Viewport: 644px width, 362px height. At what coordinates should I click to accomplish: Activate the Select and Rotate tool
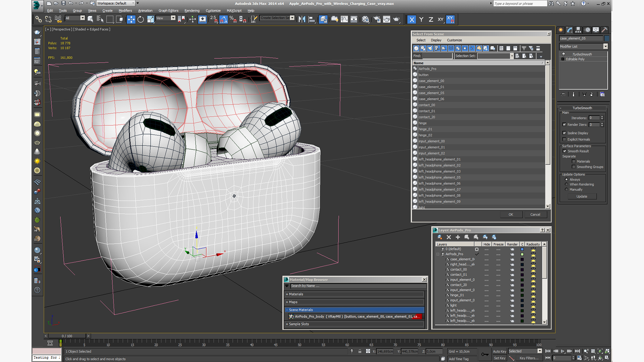(x=141, y=19)
